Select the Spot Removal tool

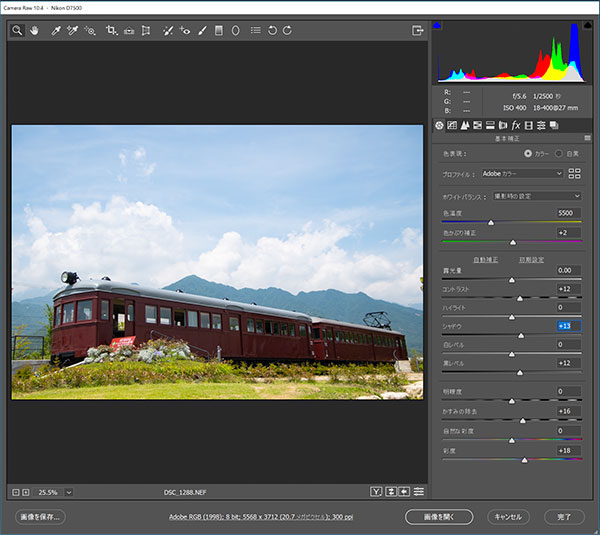pyautogui.click(x=168, y=31)
